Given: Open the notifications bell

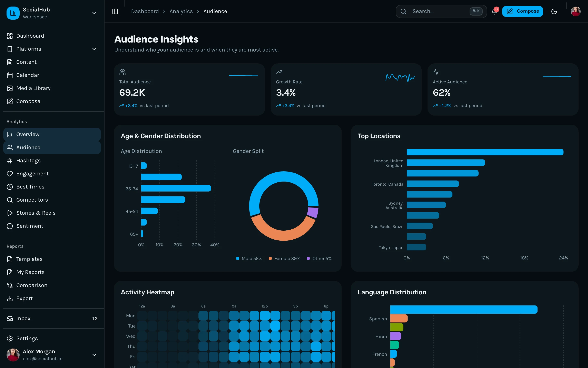Looking at the screenshot, I should point(494,11).
